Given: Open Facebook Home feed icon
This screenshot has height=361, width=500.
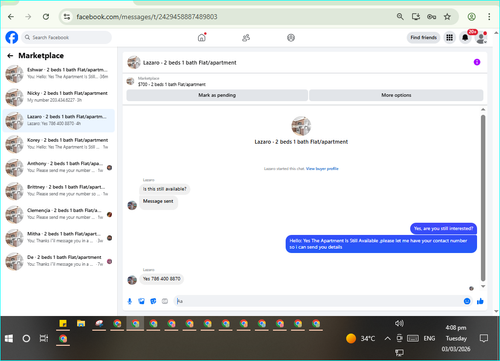Looking at the screenshot, I should 202,37.
